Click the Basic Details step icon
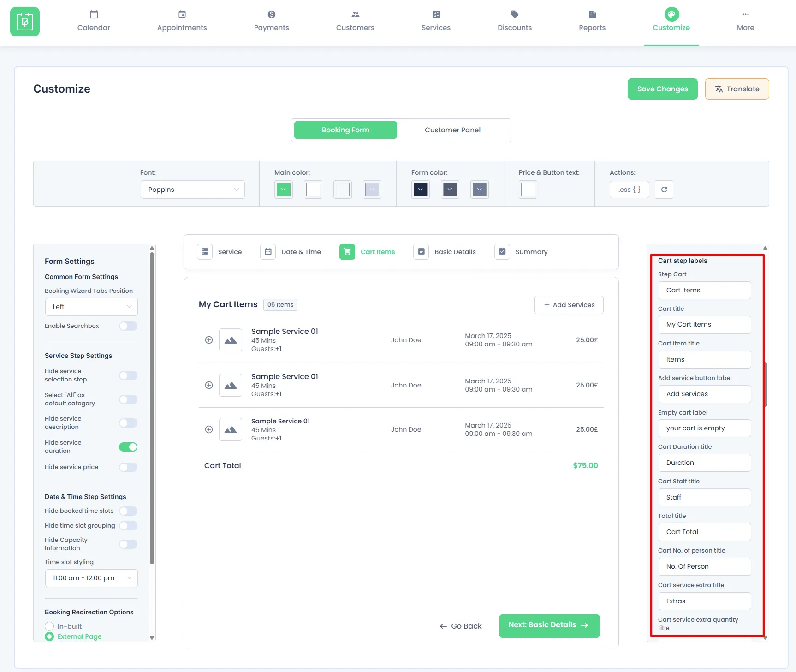The width and height of the screenshot is (796, 672). click(421, 252)
